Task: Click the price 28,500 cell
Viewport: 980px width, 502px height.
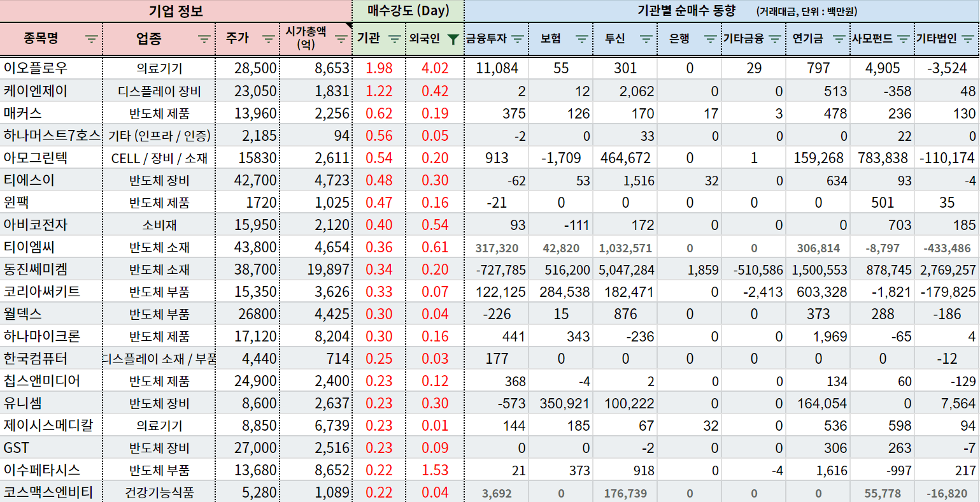Action: (248, 68)
